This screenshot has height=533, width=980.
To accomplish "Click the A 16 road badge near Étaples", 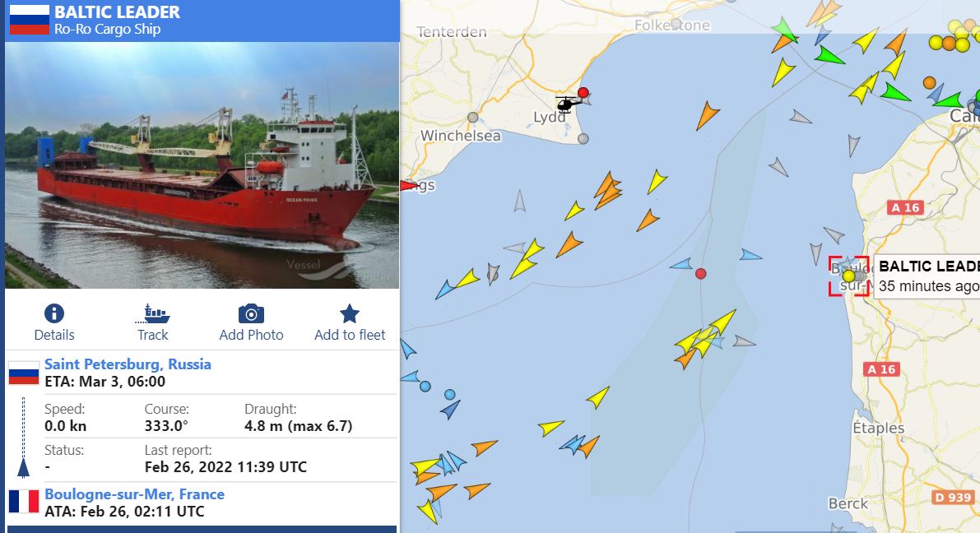I will (x=882, y=369).
